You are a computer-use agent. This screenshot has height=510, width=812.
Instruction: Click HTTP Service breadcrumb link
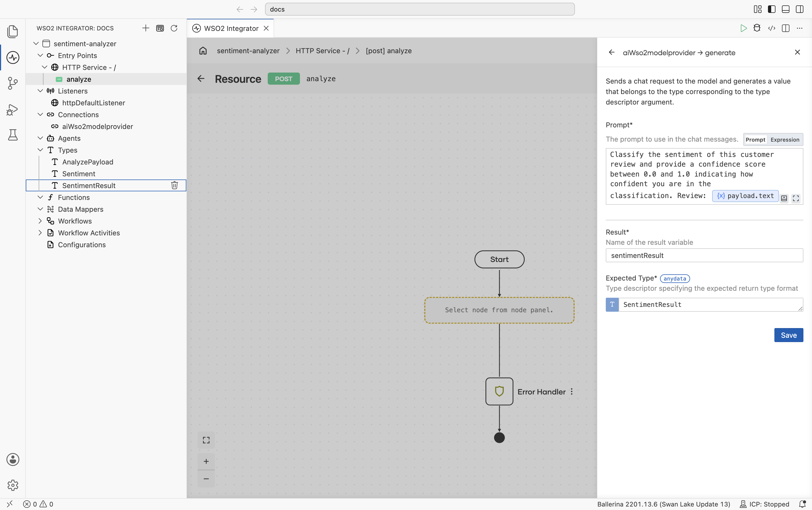(322, 51)
